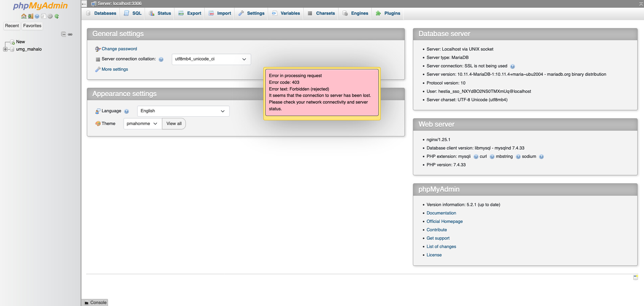Open the Language dropdown showing English
The image size is (644, 306).
(183, 111)
